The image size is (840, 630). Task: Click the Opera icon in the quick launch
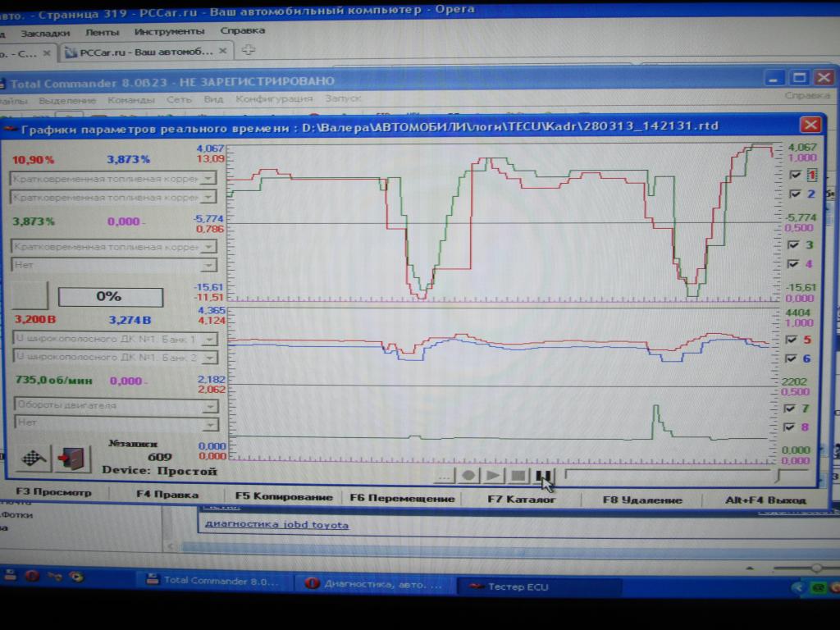coord(32,577)
